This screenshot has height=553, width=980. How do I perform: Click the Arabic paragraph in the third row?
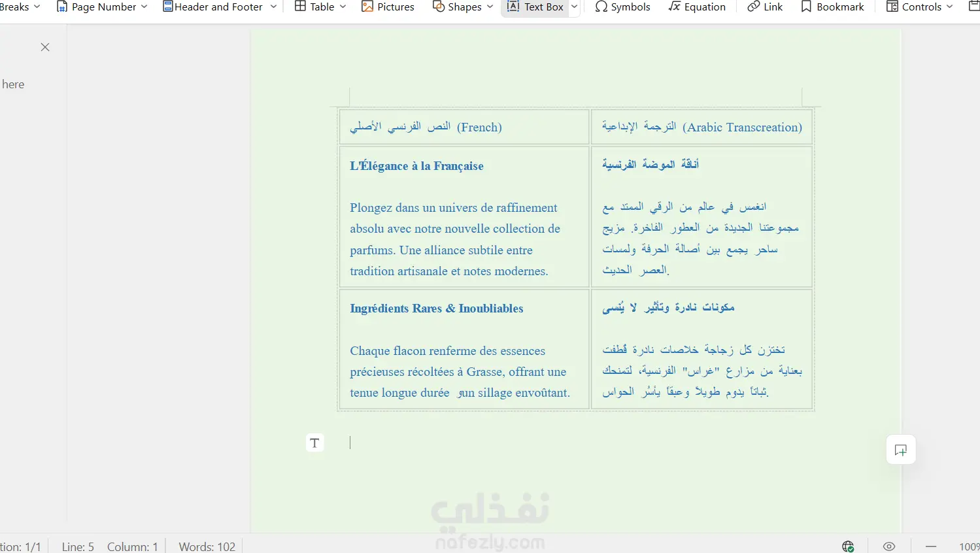702,371
